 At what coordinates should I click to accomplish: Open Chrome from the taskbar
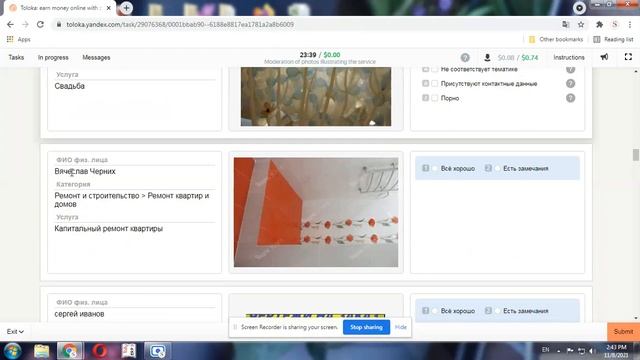pyautogui.click(x=69, y=351)
